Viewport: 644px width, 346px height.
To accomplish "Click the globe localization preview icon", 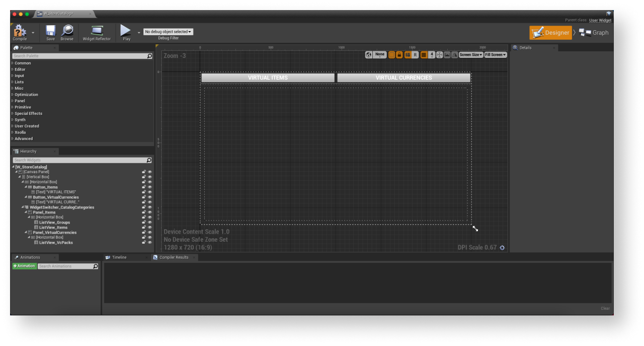I will click(x=369, y=55).
